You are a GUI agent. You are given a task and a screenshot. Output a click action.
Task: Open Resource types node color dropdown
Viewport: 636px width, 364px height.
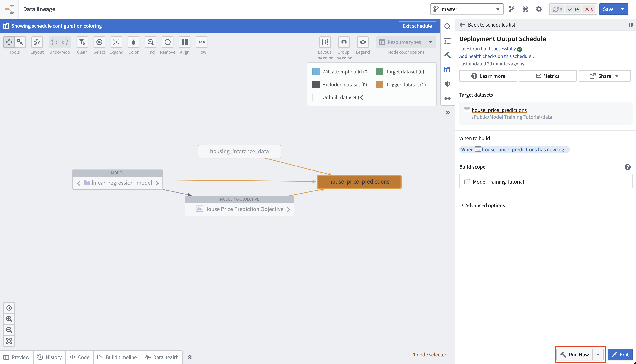406,42
